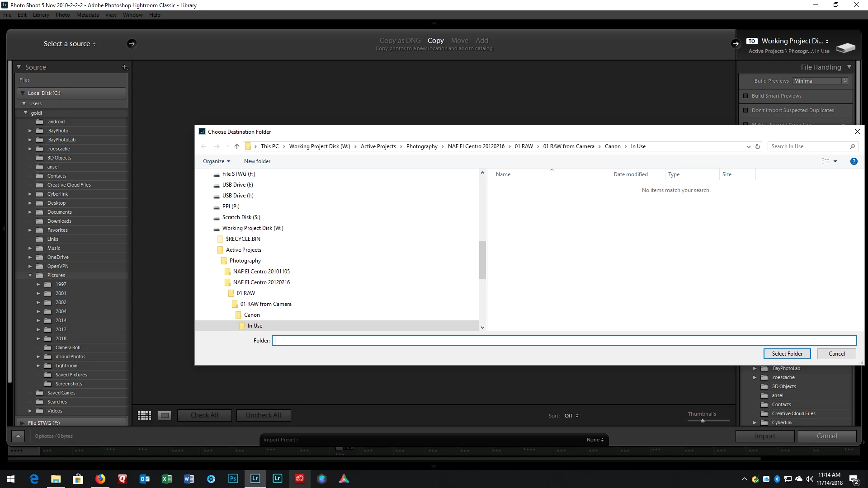Collapse the File Handling panel

coord(849,67)
